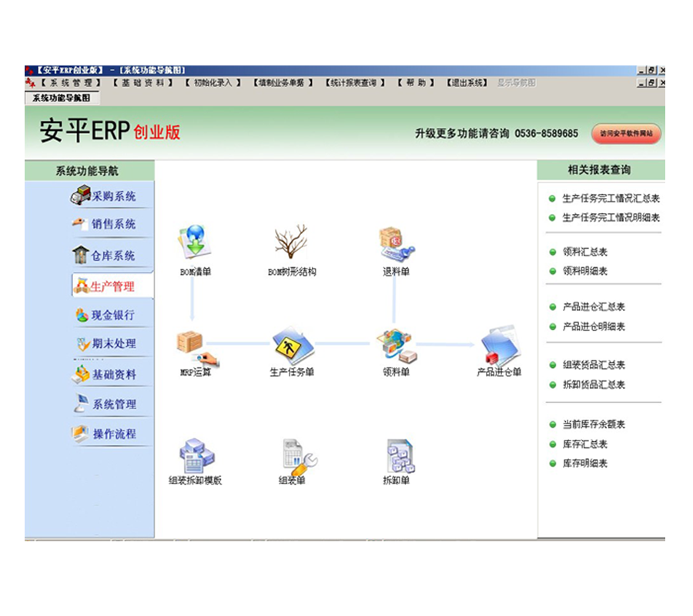The width and height of the screenshot is (693, 616).
Task: Select 系统管理 in the sidebar
Action: click(105, 403)
